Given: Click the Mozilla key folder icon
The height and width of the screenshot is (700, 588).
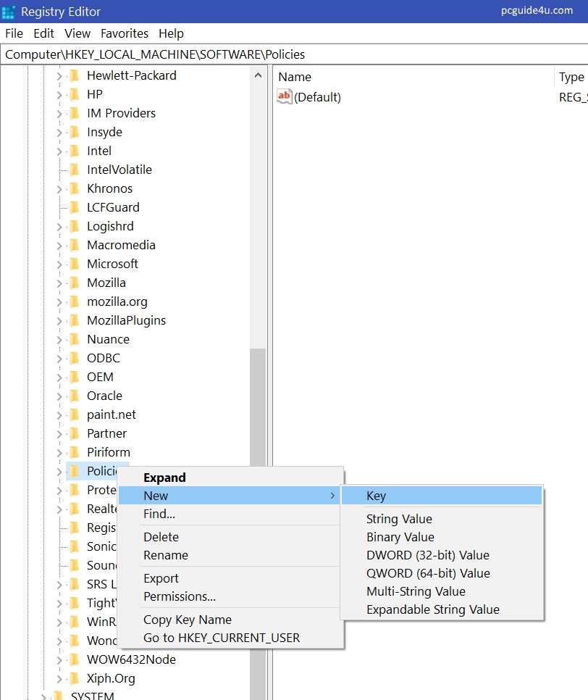Looking at the screenshot, I should point(74,283).
